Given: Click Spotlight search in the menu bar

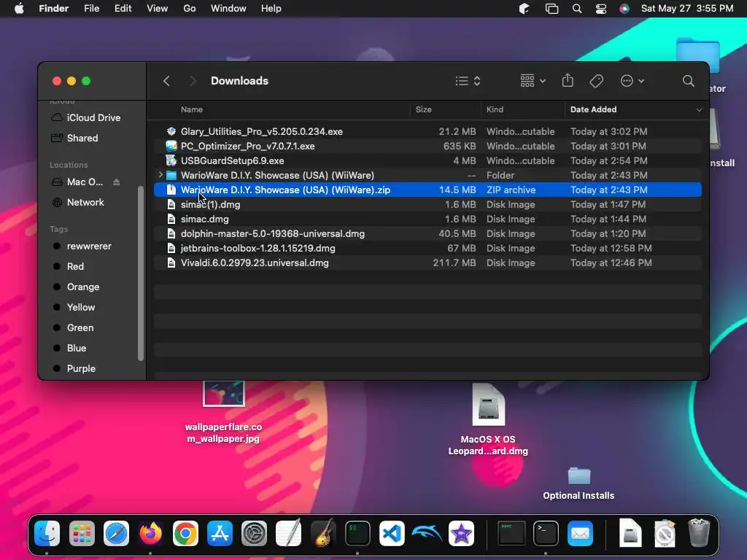Looking at the screenshot, I should tap(577, 9).
